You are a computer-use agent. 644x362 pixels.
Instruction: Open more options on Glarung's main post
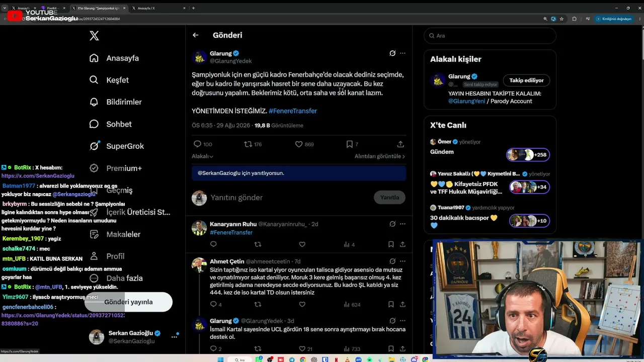pyautogui.click(x=403, y=53)
